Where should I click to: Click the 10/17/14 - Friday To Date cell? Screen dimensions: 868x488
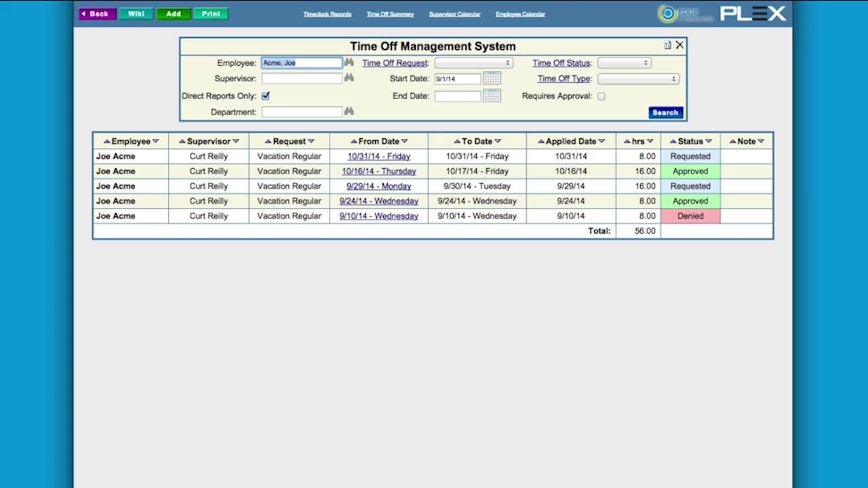477,171
